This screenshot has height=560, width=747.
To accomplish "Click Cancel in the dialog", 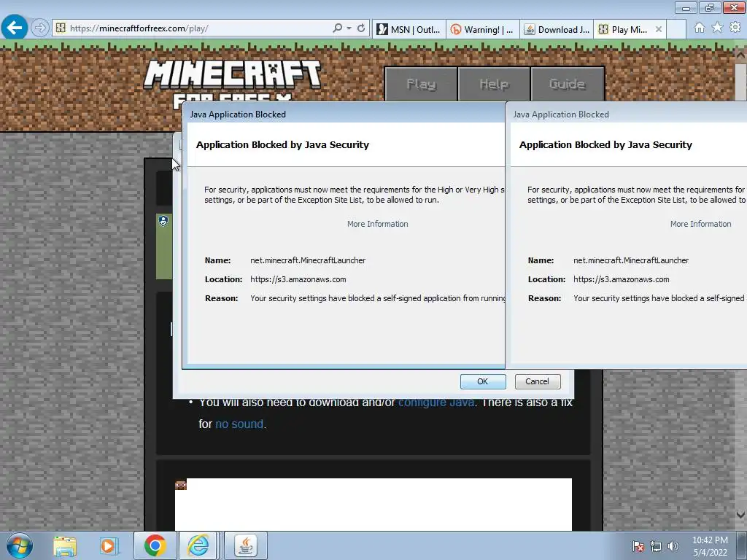I will 538,381.
